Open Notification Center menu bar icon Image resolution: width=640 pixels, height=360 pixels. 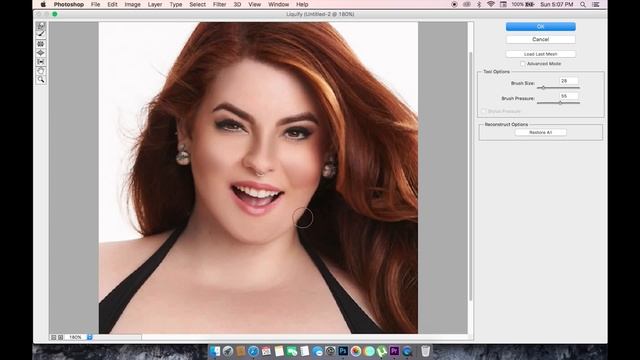[596, 4]
